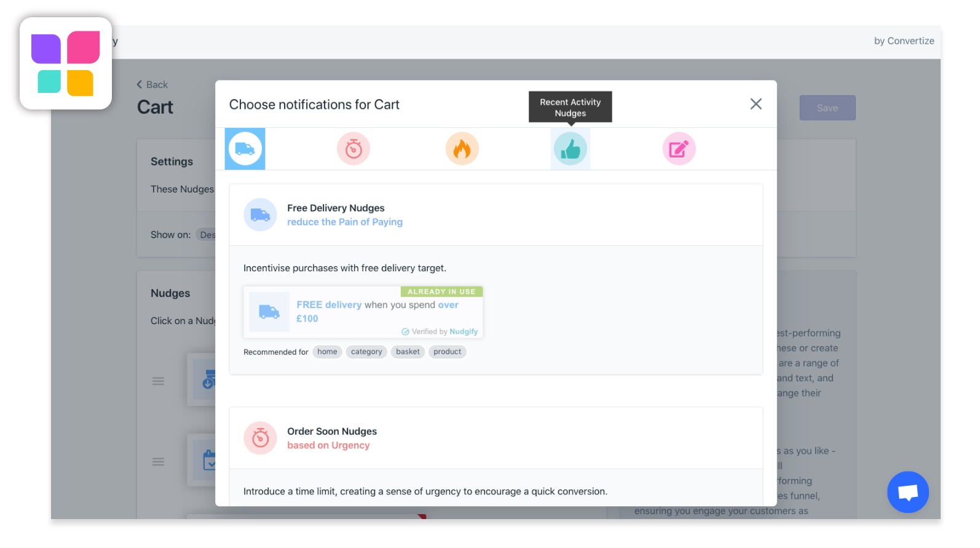Click the category recommended tag
The height and width of the screenshot is (548, 980).
click(366, 352)
